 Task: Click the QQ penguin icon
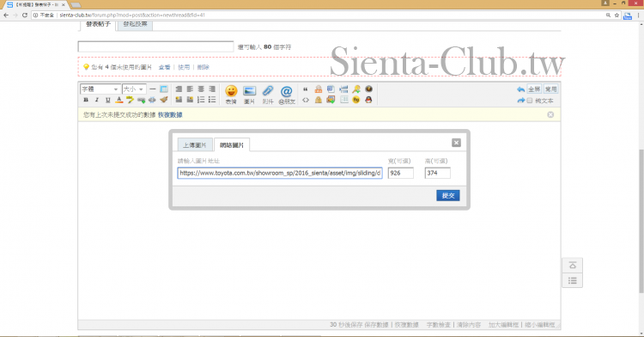click(369, 100)
